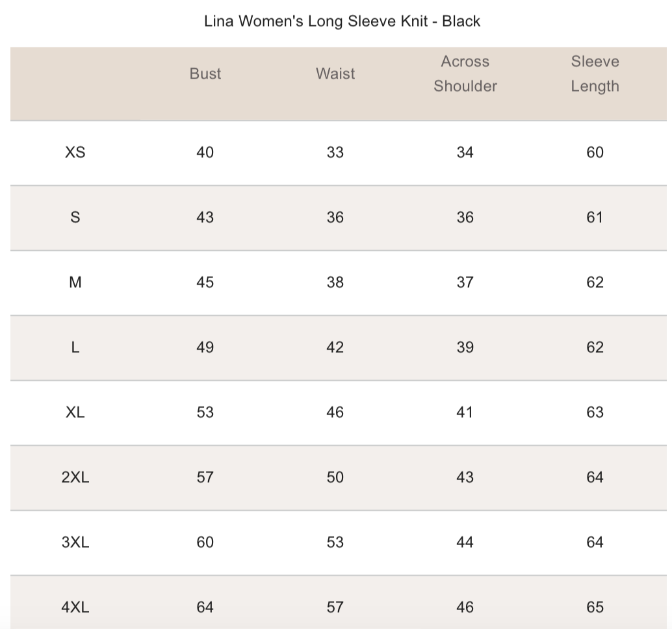This screenshot has height=629, width=672.
Task: Select the XS size row label
Action: (75, 152)
